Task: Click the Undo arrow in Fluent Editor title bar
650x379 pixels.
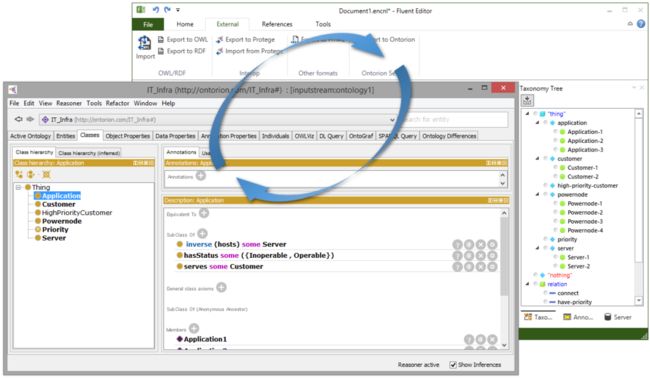Action: tap(155, 10)
